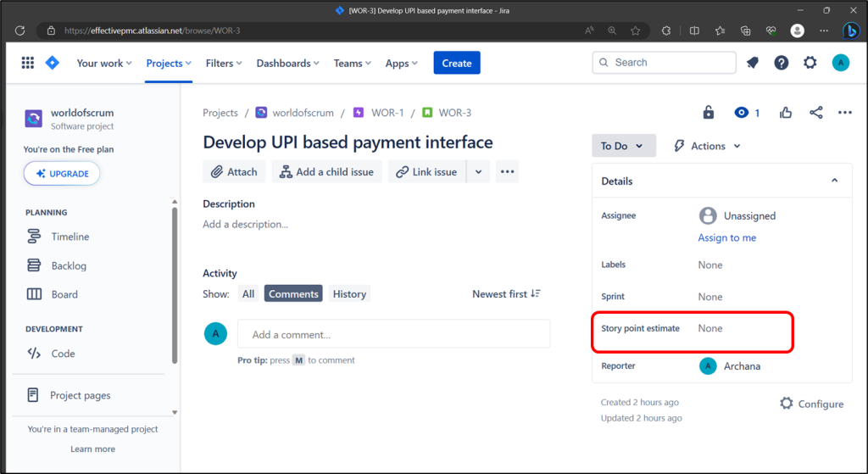
Task: Open the Dashboards menu
Action: point(288,63)
